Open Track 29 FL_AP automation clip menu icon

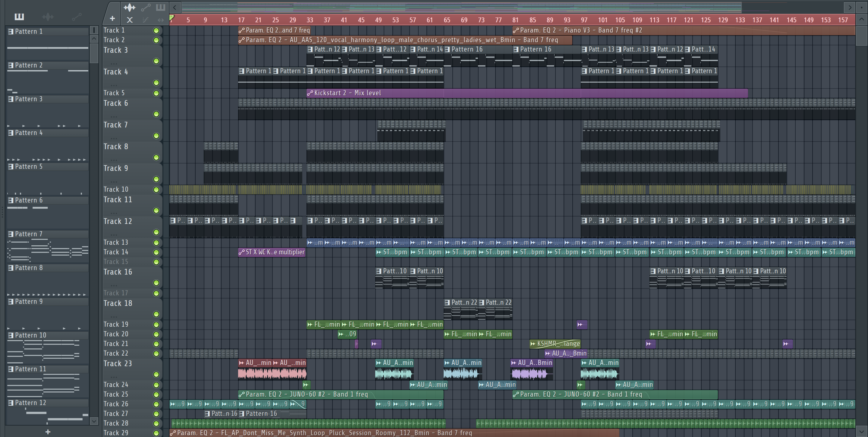coord(173,433)
